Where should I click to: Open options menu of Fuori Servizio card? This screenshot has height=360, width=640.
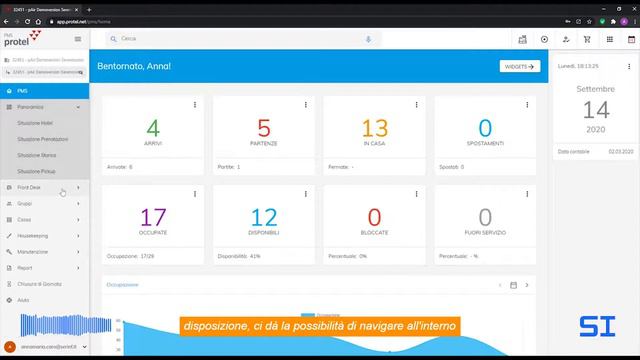point(527,194)
